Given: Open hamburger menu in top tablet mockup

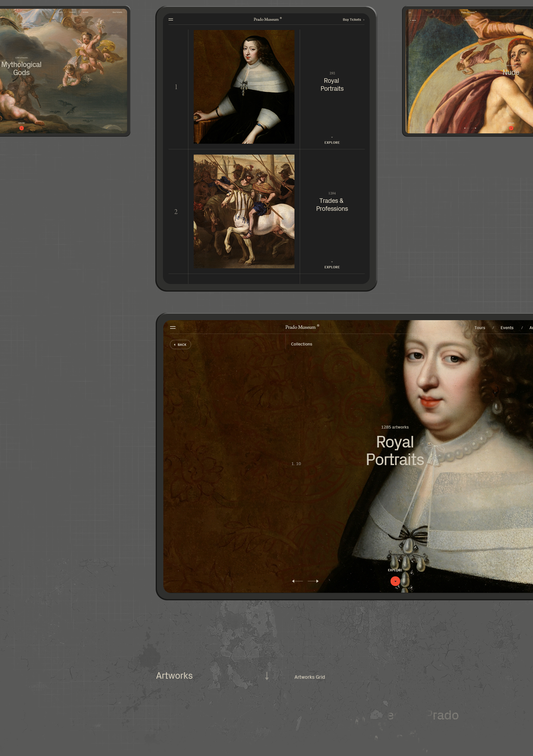Looking at the screenshot, I should coord(171,19).
